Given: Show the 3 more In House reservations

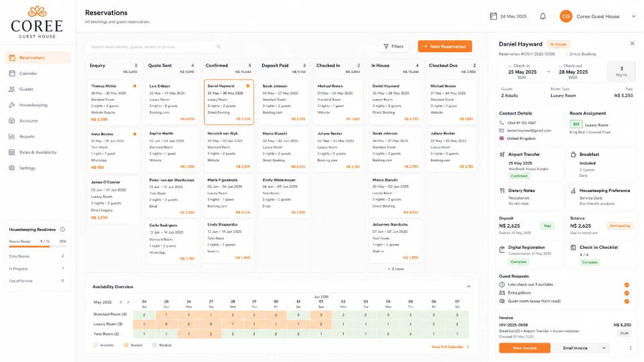Looking at the screenshot, I should point(395,269).
